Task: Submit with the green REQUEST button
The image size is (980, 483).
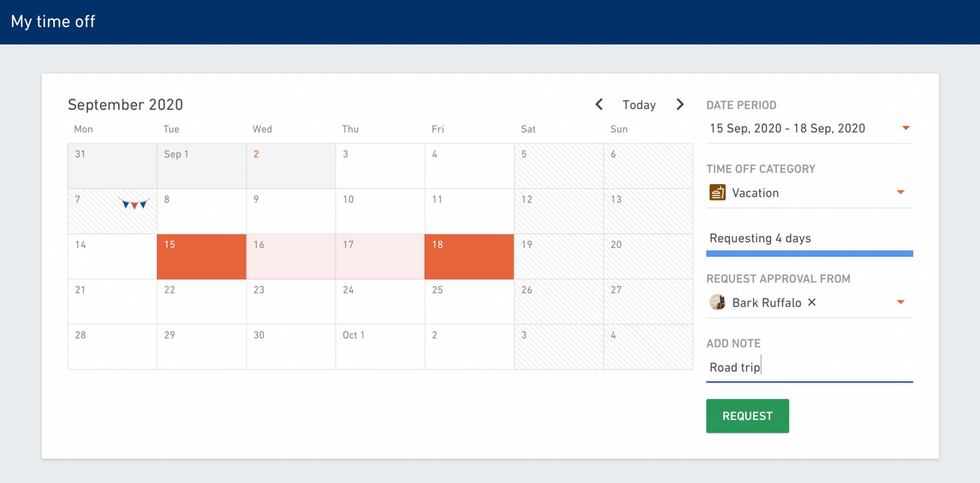Action: (747, 416)
